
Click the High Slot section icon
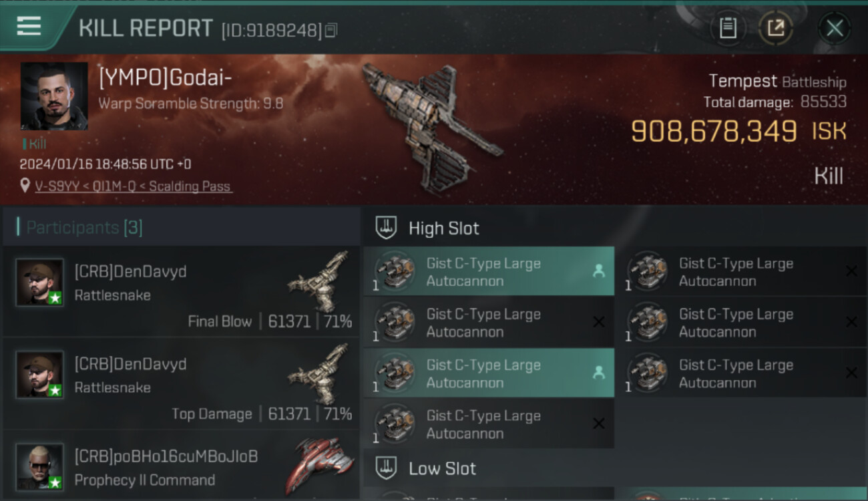point(386,228)
